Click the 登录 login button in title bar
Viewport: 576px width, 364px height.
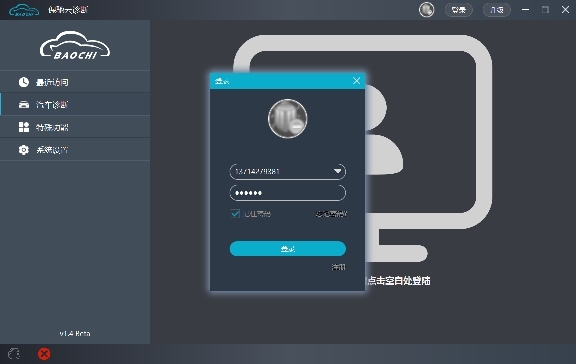[x=459, y=10]
